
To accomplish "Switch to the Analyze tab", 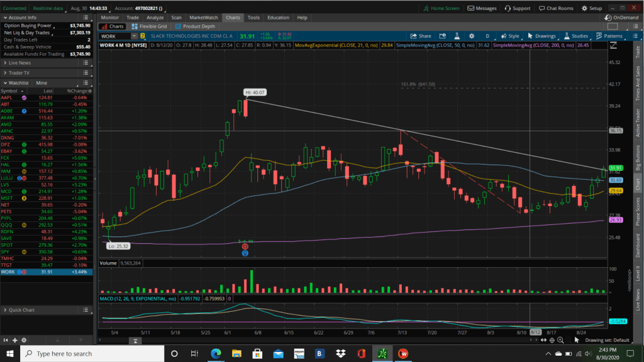I will 155,18.
